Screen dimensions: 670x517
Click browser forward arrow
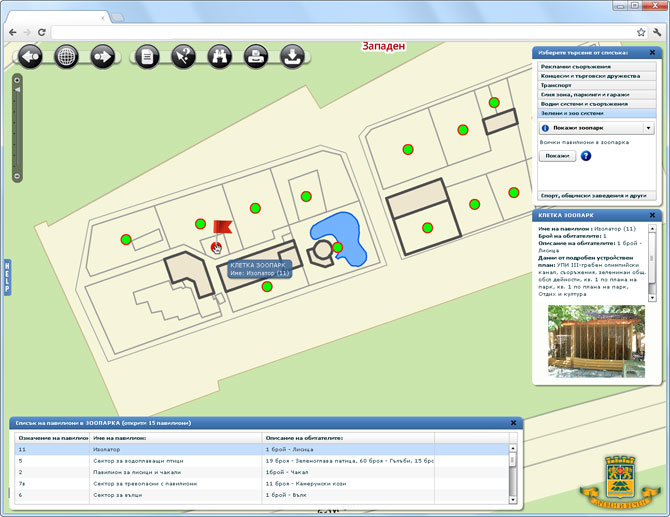pos(27,32)
